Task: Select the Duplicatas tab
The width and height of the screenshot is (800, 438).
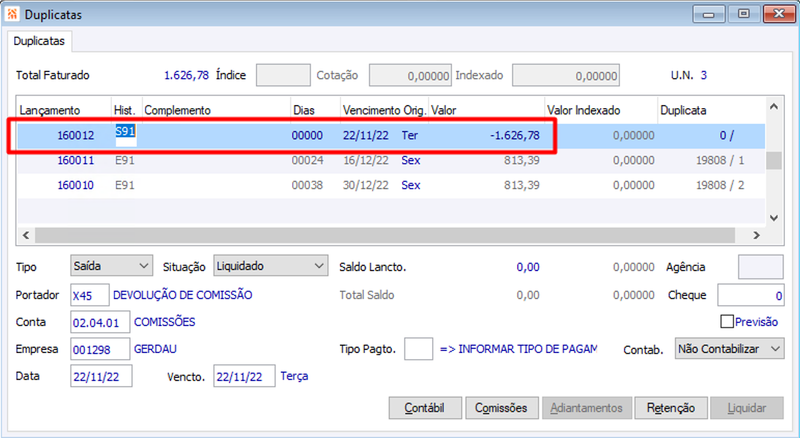Action: (x=39, y=41)
